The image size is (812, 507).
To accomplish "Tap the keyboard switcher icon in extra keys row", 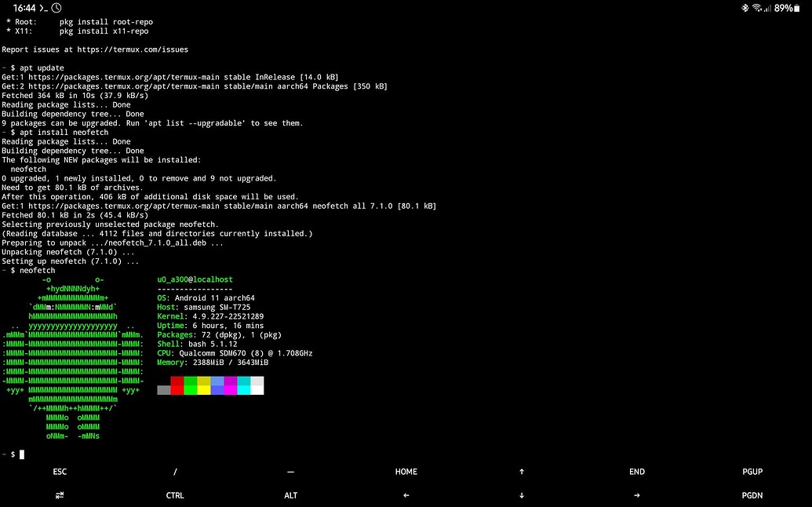I will point(59,495).
